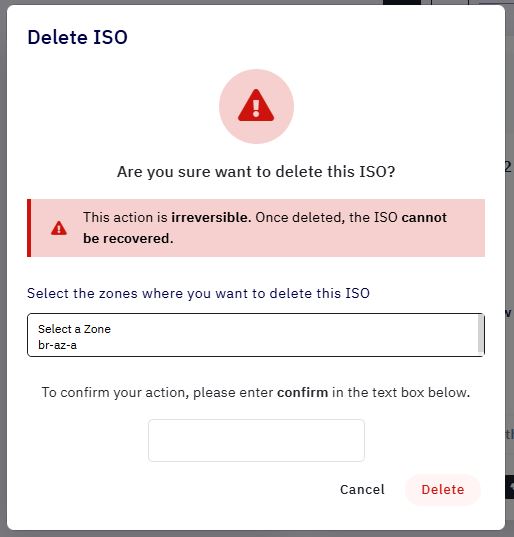Select the br-az-a zone option

click(x=58, y=345)
